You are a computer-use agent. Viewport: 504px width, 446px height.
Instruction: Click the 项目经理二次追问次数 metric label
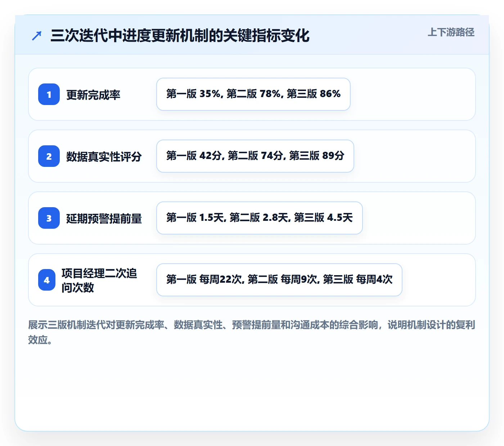point(99,280)
